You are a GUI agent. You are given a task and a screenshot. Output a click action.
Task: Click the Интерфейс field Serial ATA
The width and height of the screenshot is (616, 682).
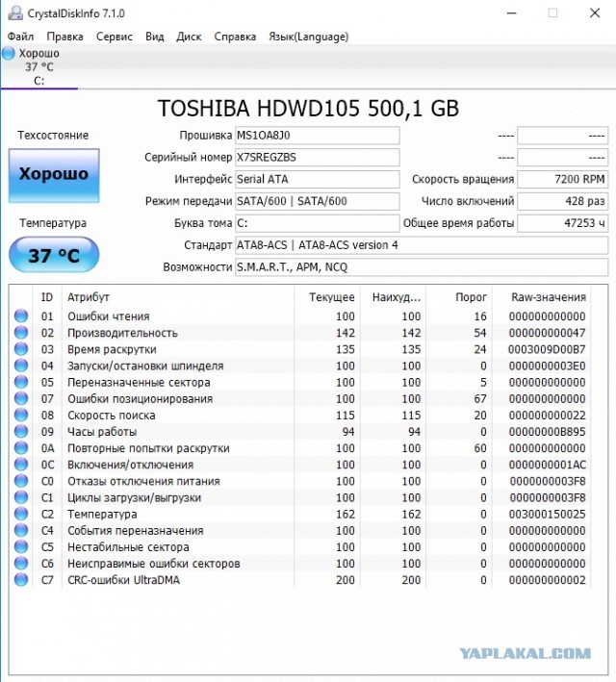(x=318, y=179)
